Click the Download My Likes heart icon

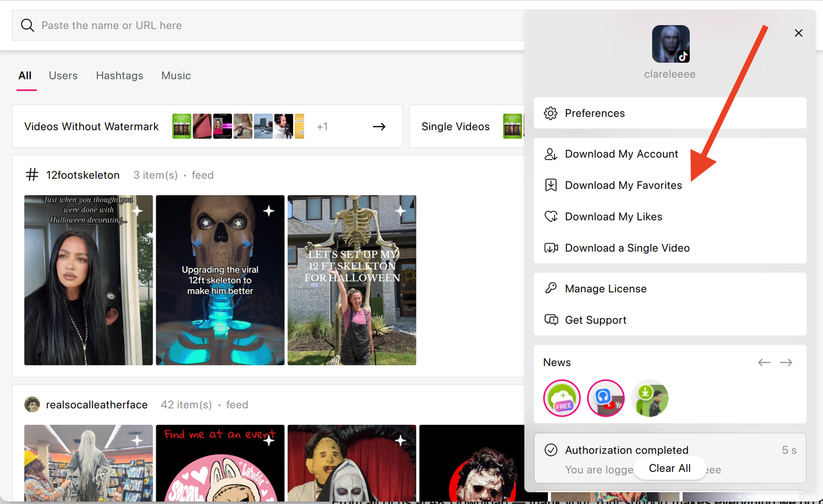[551, 217]
